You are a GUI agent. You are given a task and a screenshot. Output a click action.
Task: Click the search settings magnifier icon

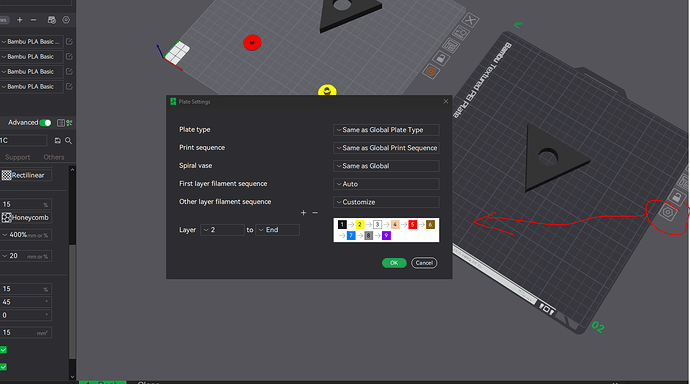pos(68,141)
